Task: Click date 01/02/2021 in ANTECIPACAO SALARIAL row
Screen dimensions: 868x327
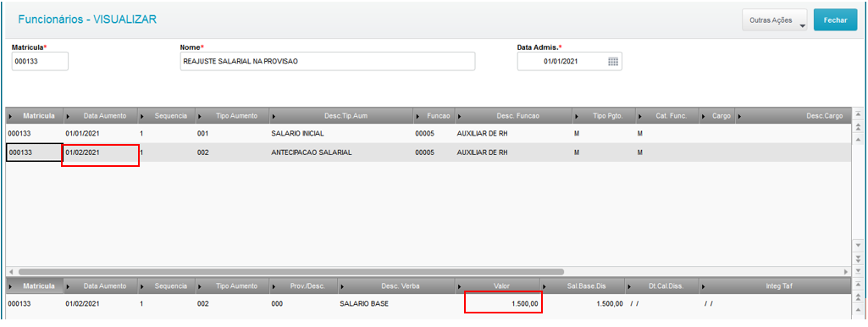Action: (x=82, y=152)
